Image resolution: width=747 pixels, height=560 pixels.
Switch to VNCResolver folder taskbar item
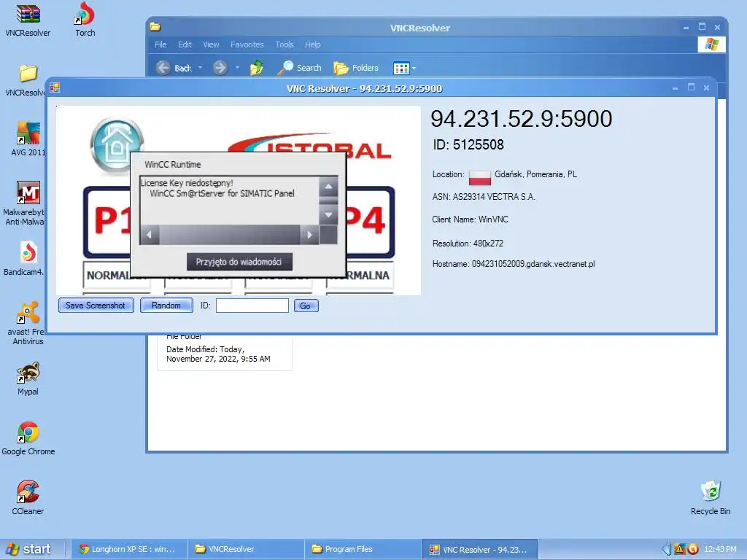[246, 549]
